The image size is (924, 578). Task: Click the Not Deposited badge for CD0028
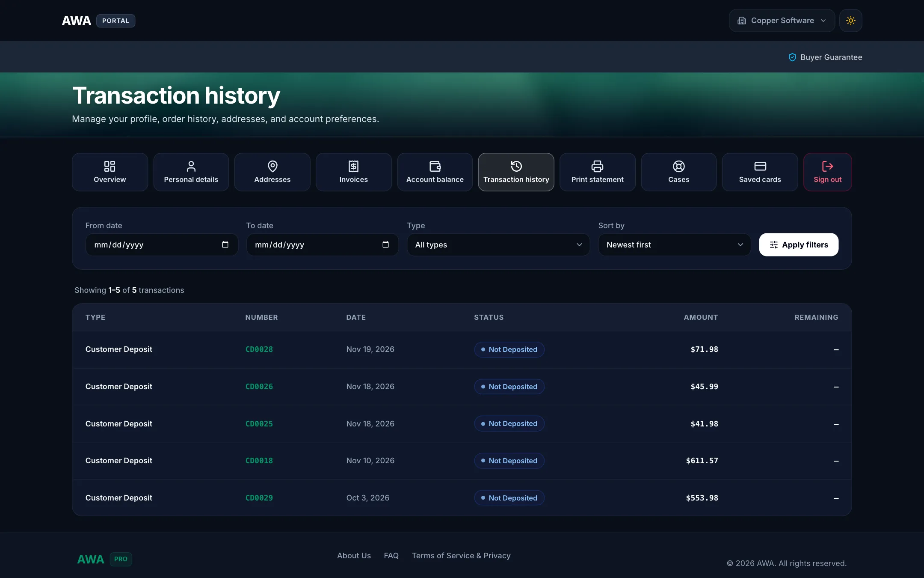click(509, 349)
